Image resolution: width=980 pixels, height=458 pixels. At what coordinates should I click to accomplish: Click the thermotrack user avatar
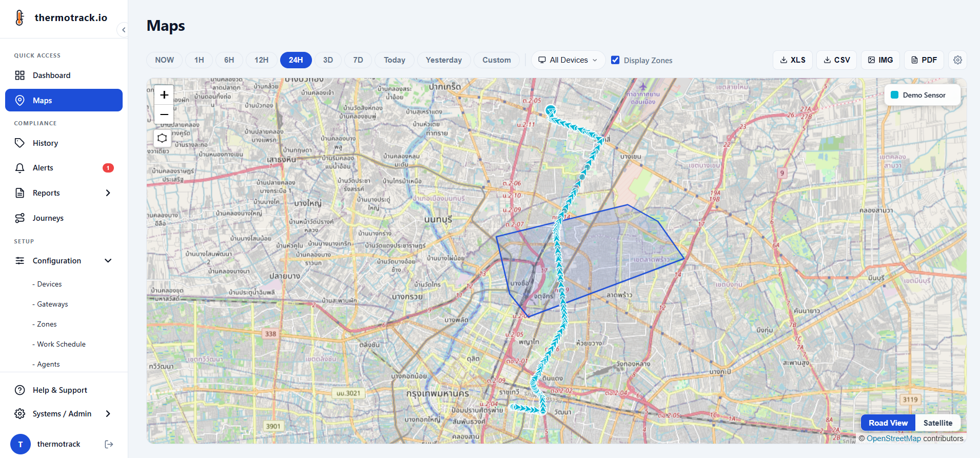point(21,444)
